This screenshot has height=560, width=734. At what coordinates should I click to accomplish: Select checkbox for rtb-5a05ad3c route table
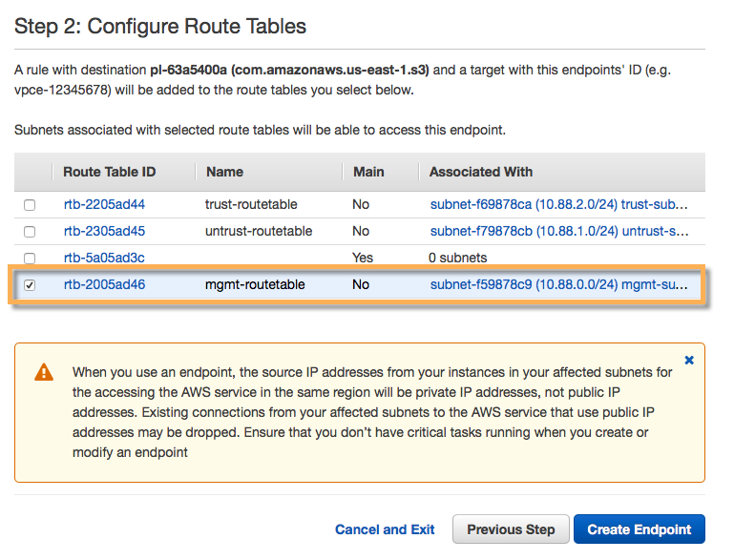(30, 258)
